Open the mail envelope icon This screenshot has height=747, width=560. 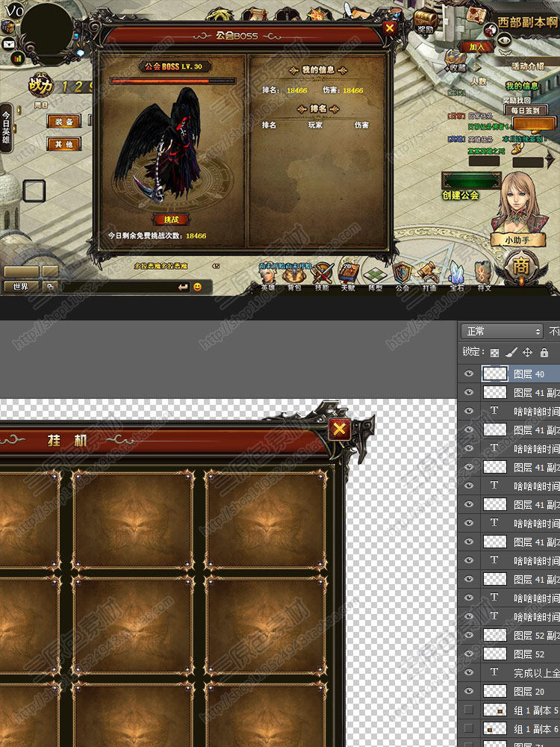(8, 44)
